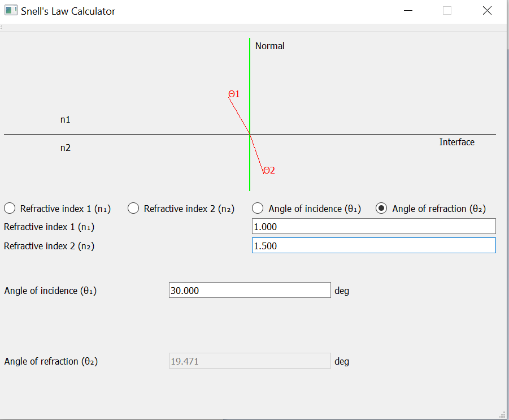
Task: Click the red Θ2 label on the refracted ray
Action: [x=268, y=170]
